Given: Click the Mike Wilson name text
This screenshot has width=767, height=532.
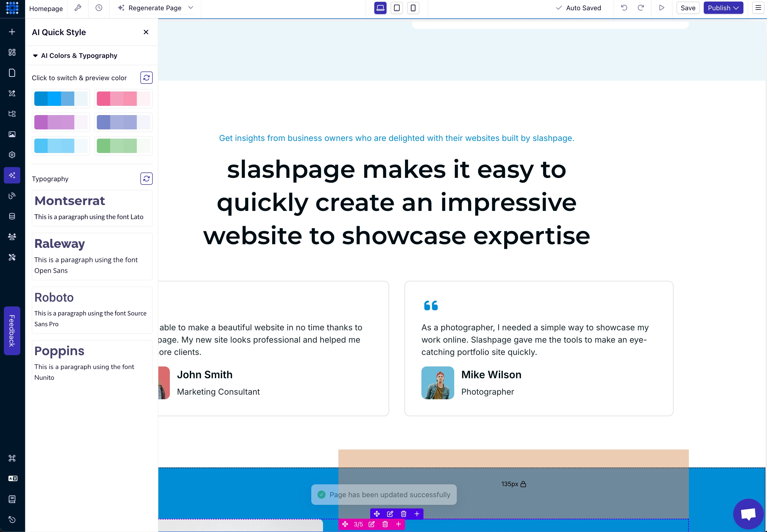Looking at the screenshot, I should (491, 375).
